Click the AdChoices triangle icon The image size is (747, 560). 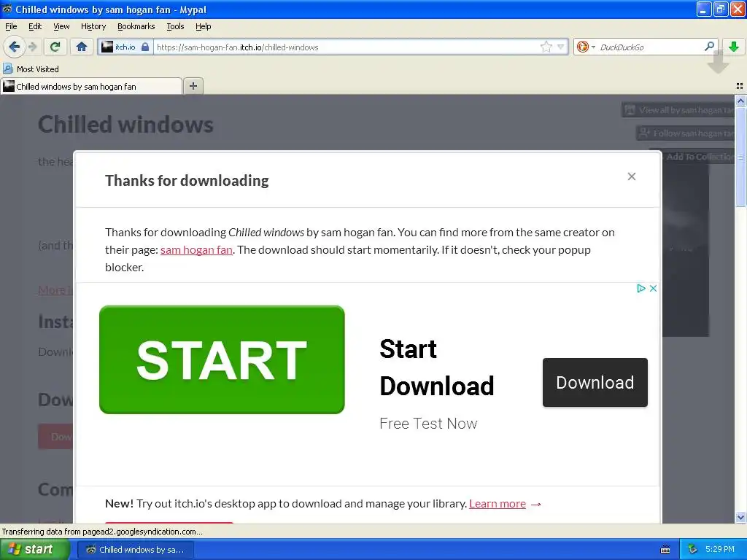(x=640, y=288)
